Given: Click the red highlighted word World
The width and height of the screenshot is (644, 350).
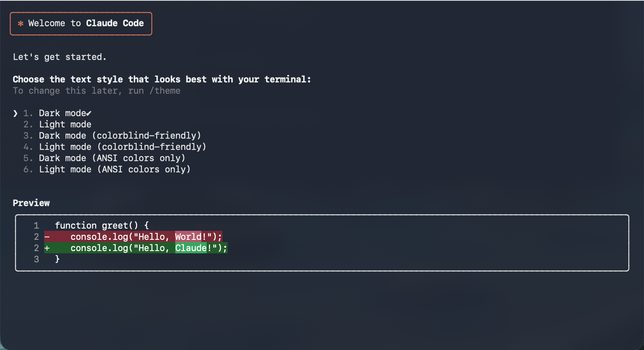Looking at the screenshot, I should tap(188, 237).
